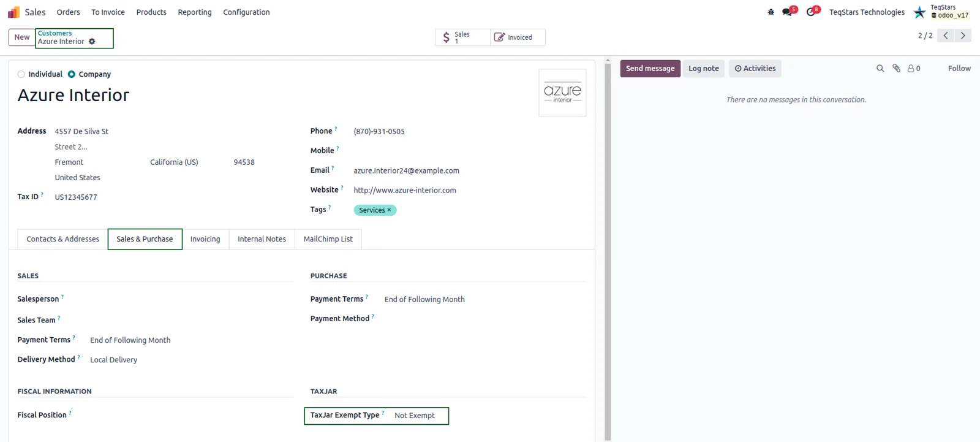Image resolution: width=980 pixels, height=442 pixels.
Task: Open the activities clock icon in navbar
Action: pyautogui.click(x=811, y=12)
